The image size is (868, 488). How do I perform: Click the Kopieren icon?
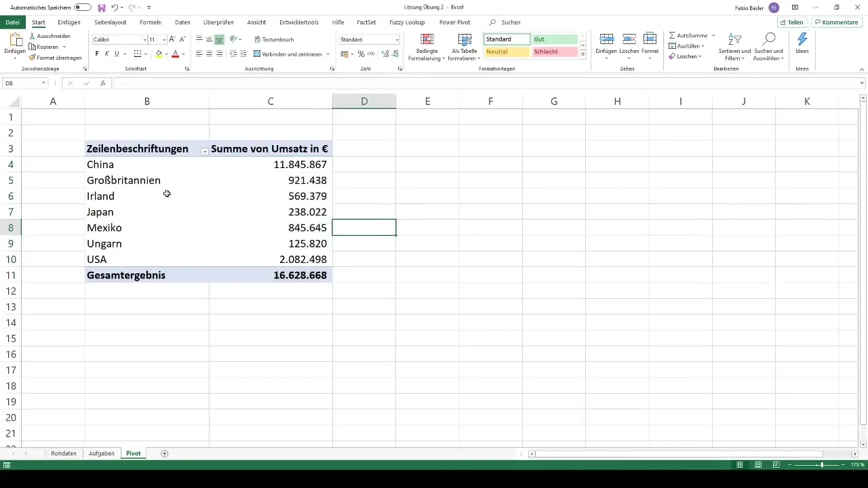(x=33, y=47)
